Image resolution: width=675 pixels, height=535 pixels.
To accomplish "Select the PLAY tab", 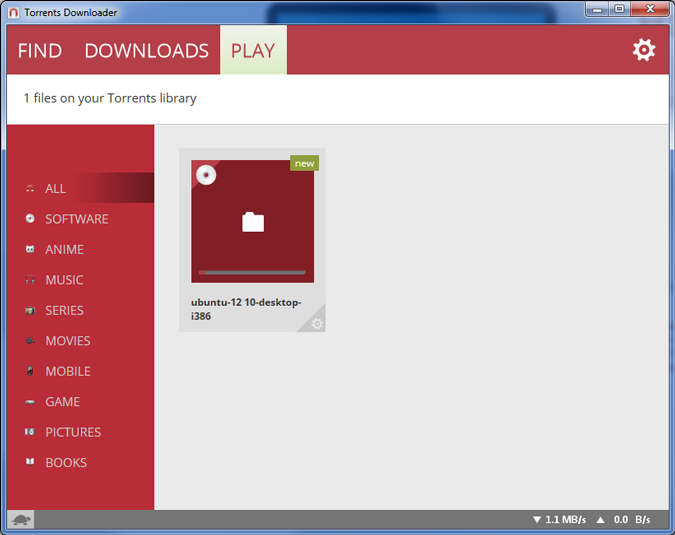I will click(253, 51).
